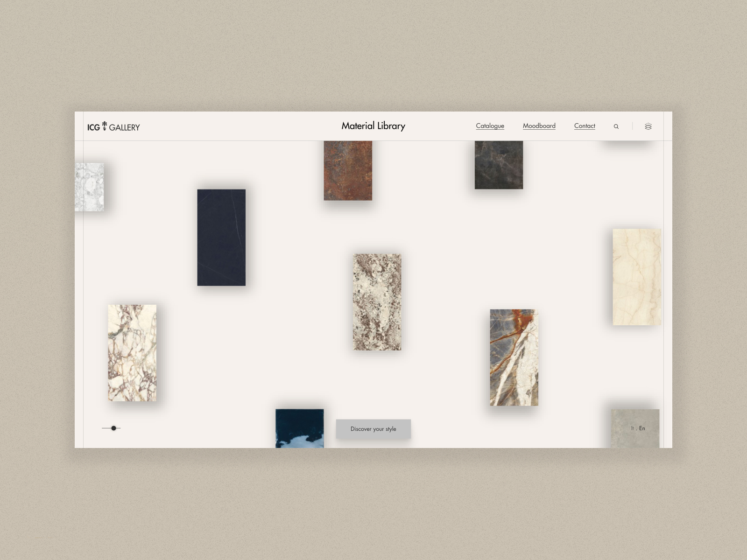747x560 pixels.
Task: Select the dark blue stone sample
Action: click(299, 428)
